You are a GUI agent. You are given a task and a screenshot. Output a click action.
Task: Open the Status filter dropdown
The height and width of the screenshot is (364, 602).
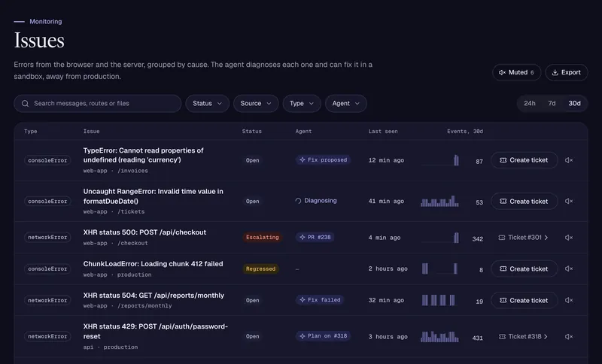click(x=208, y=104)
